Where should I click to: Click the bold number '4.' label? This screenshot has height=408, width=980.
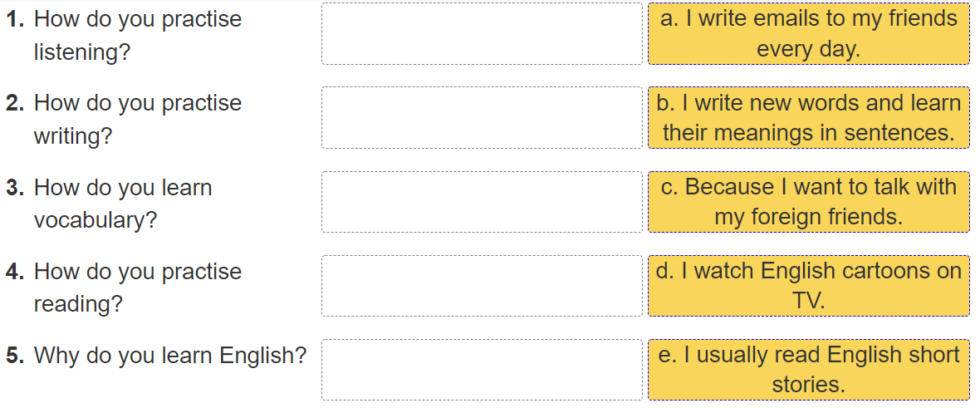pos(15,272)
